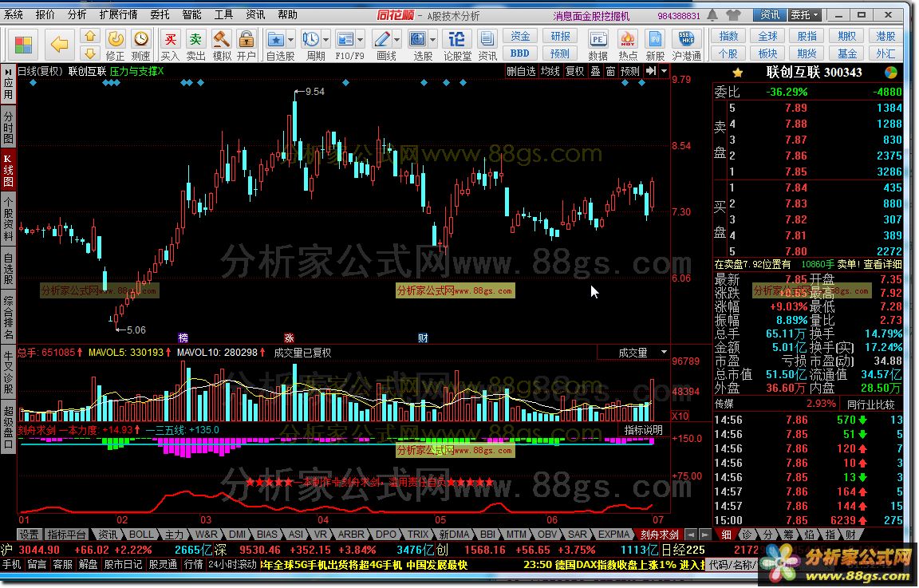Open the 论股堂 forum icon
Screen dimensions: 919x588
[x=457, y=45]
